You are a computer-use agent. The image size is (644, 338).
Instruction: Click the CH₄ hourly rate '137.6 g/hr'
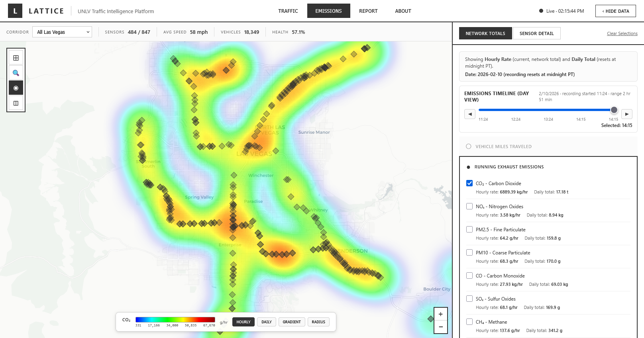pos(510,330)
